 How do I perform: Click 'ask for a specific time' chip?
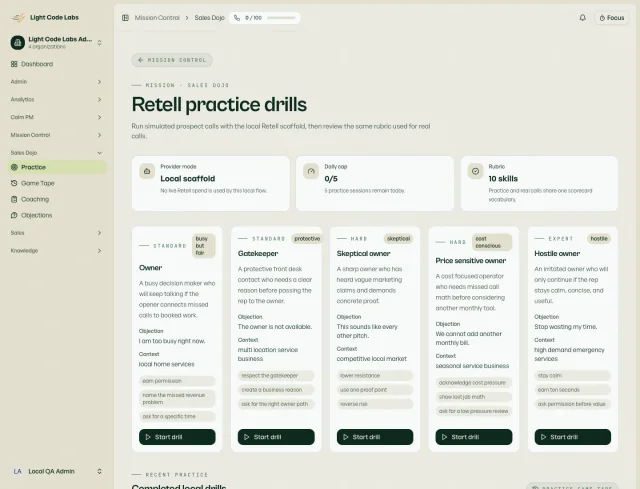(177, 416)
